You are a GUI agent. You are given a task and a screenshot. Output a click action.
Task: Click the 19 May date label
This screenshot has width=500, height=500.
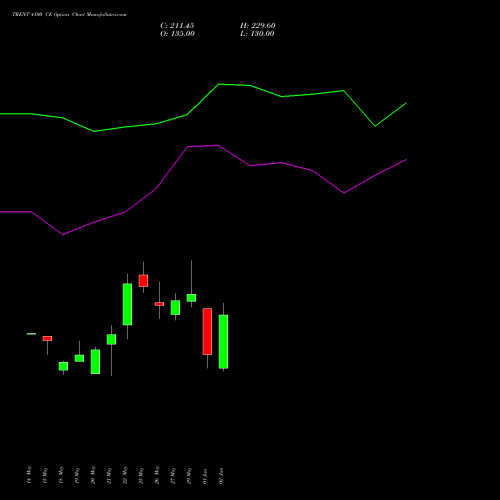(77, 475)
